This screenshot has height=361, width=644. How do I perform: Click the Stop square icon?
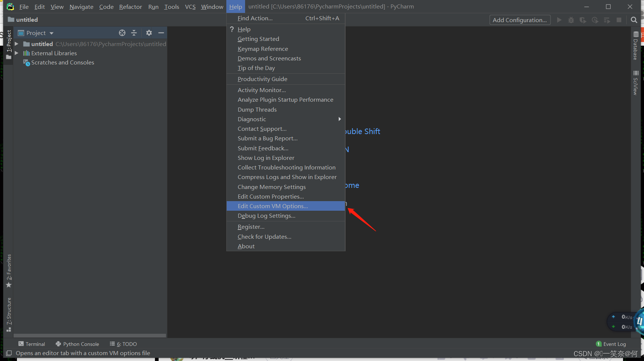[x=619, y=20]
